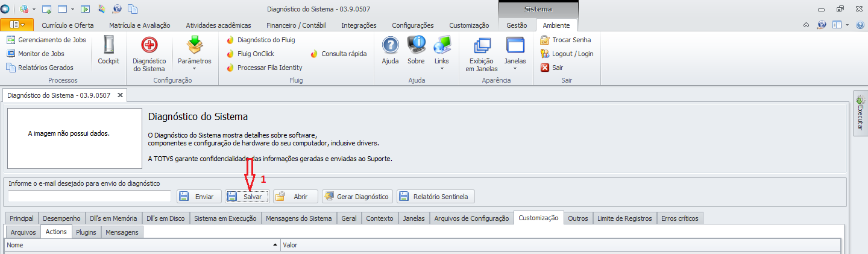Switch to Matrícula e Avaliação ribbon tab
The width and height of the screenshot is (868, 254).
pyautogui.click(x=139, y=25)
